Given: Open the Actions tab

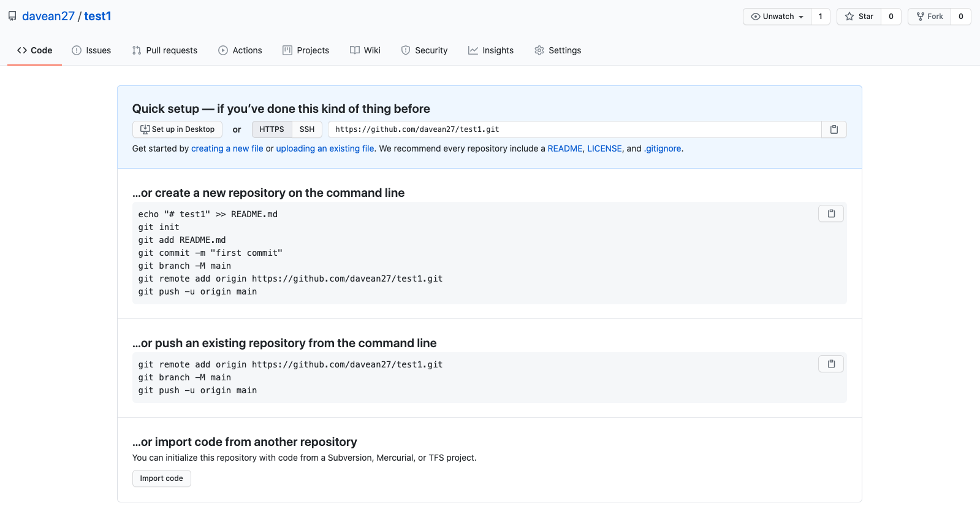Looking at the screenshot, I should point(240,50).
